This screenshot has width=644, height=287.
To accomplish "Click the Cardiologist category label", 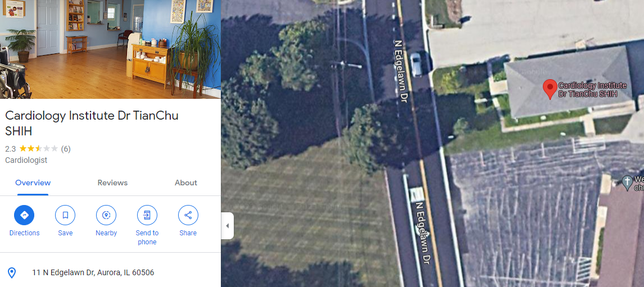I will 26,160.
